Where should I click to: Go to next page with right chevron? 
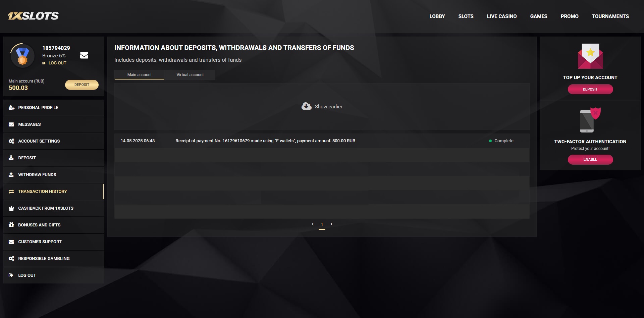[x=331, y=224]
